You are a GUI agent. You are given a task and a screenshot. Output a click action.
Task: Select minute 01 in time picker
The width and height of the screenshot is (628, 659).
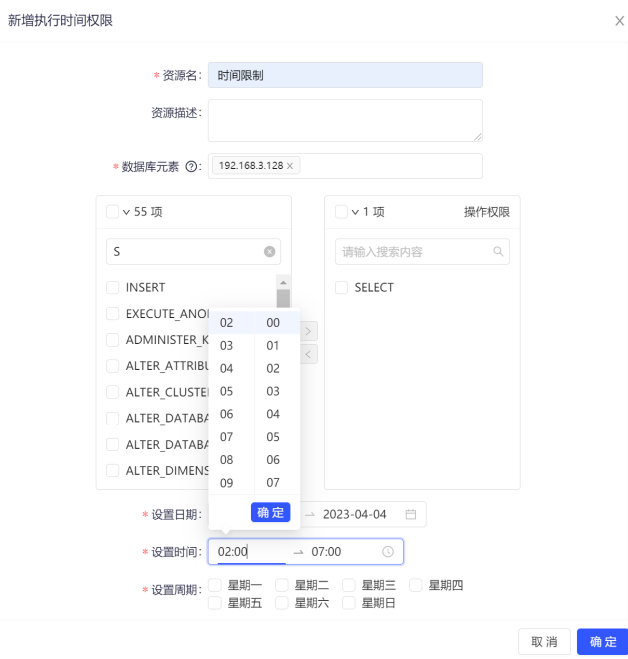point(277,345)
